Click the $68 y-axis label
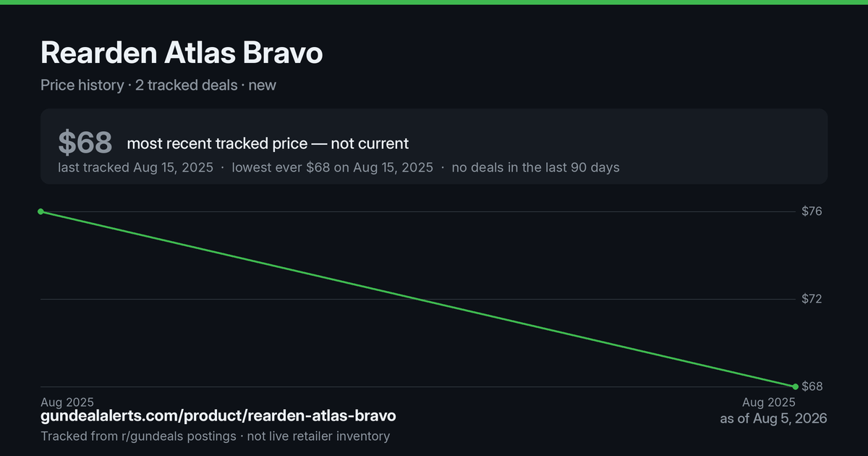868x456 pixels. 812,387
